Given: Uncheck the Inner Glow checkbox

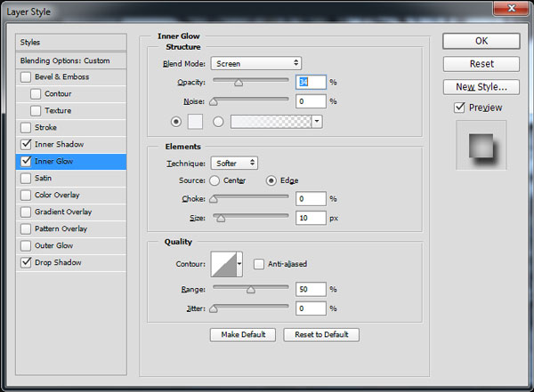Looking at the screenshot, I should point(26,161).
